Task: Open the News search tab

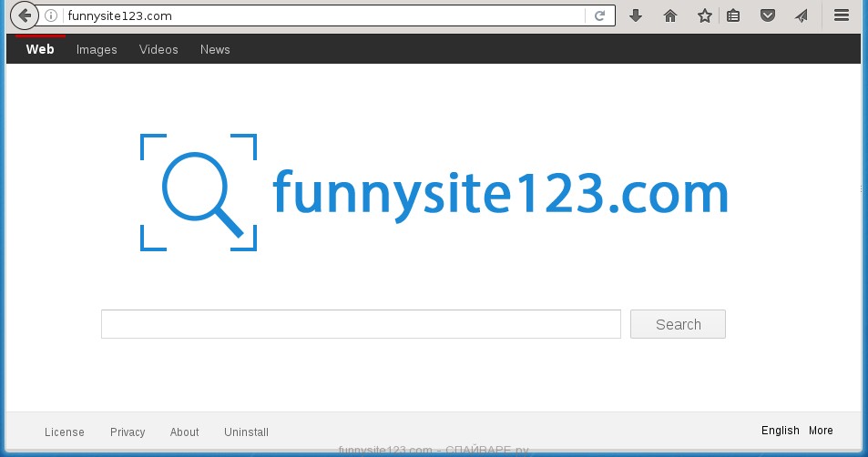Action: pos(215,49)
